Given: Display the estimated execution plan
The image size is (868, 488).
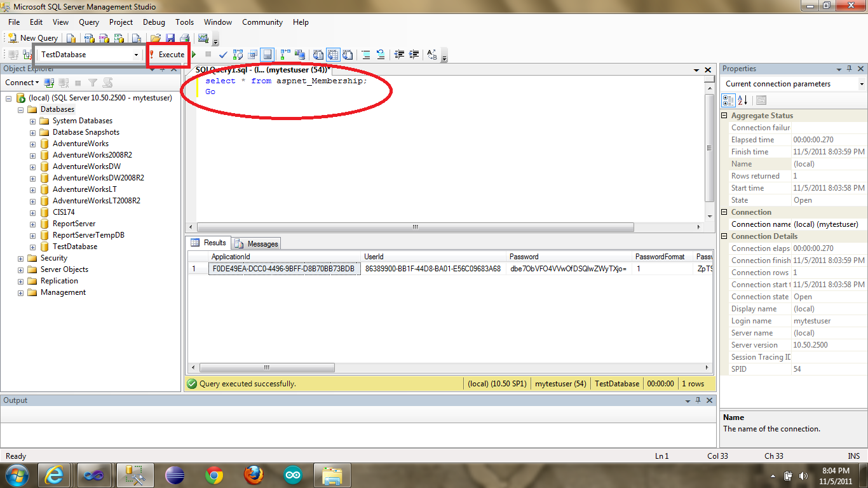Looking at the screenshot, I should 238,55.
